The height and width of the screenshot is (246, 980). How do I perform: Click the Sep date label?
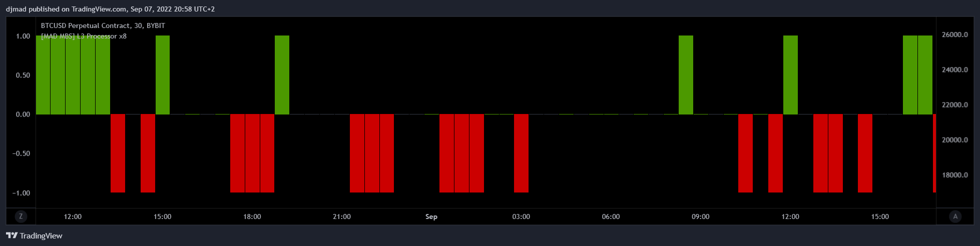click(431, 216)
